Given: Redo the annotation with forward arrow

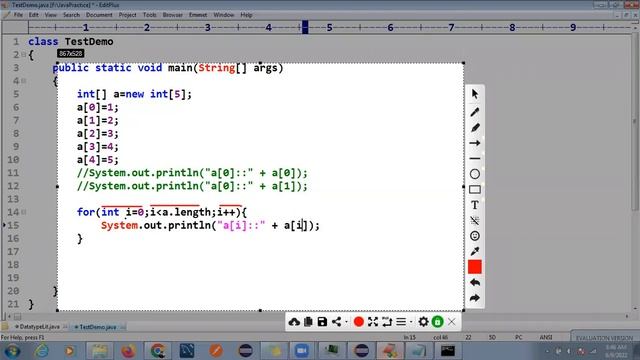Looking at the screenshot, I should [475, 298].
